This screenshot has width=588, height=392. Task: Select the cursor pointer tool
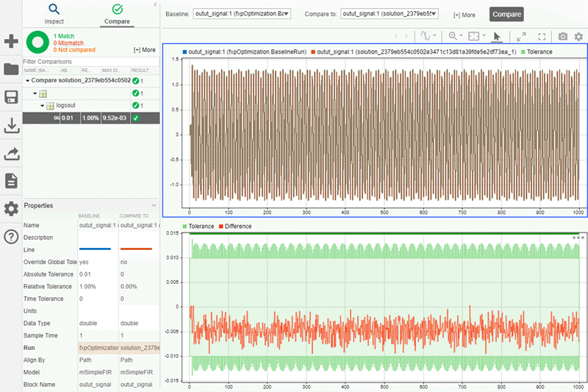[x=496, y=35]
